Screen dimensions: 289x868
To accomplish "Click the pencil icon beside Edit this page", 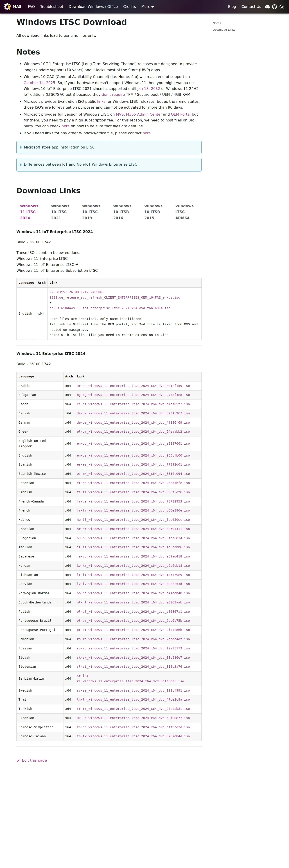I will pyautogui.click(x=18, y=760).
